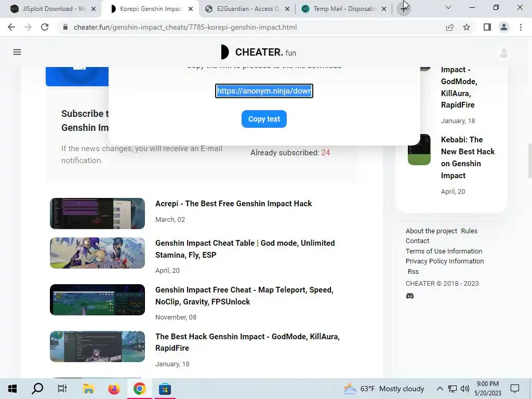
Task: Open Task View on taskbar
Action: tap(62, 389)
